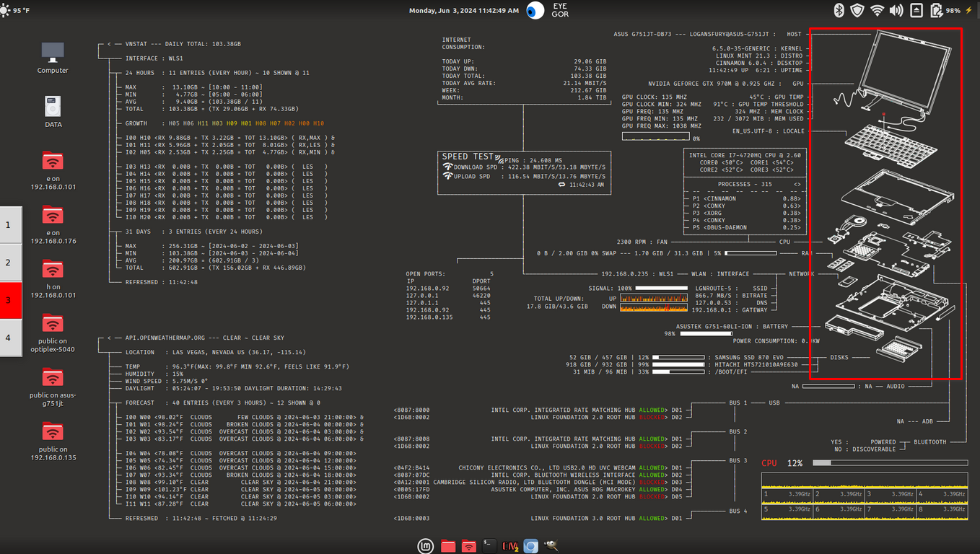
Task: Click the 'API.OPENWEATHERMAP.ORG --- CLEAR ~ CLEAR SKY' heading
Action: (205, 338)
